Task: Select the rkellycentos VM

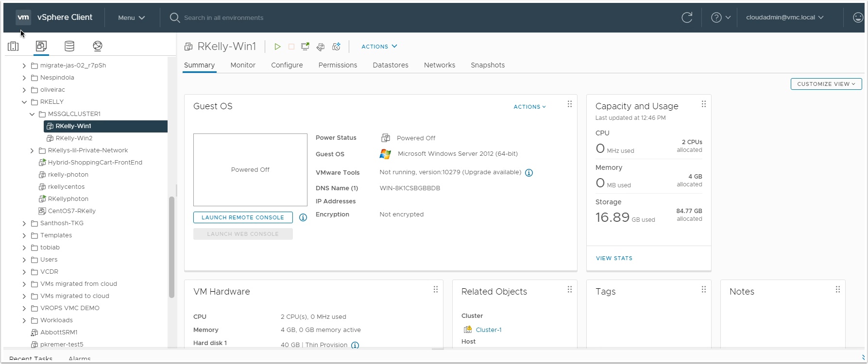Action: (66, 187)
